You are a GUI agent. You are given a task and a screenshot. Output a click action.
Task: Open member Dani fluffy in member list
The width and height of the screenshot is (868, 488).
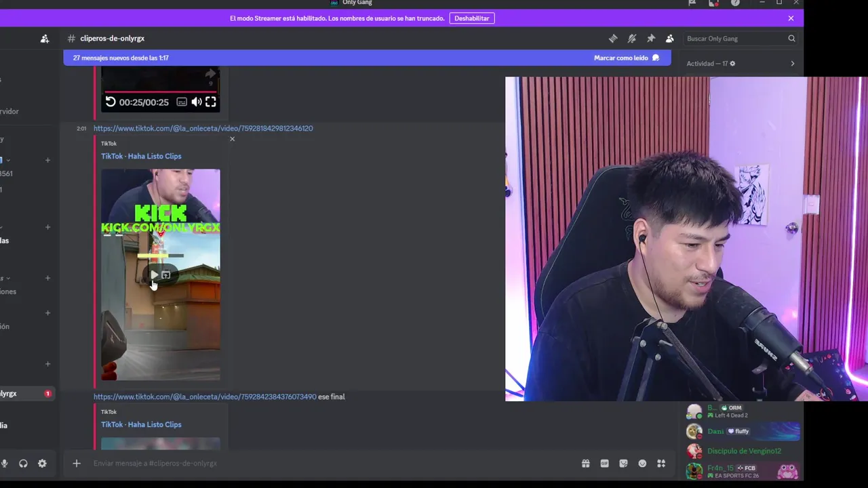pyautogui.click(x=743, y=431)
